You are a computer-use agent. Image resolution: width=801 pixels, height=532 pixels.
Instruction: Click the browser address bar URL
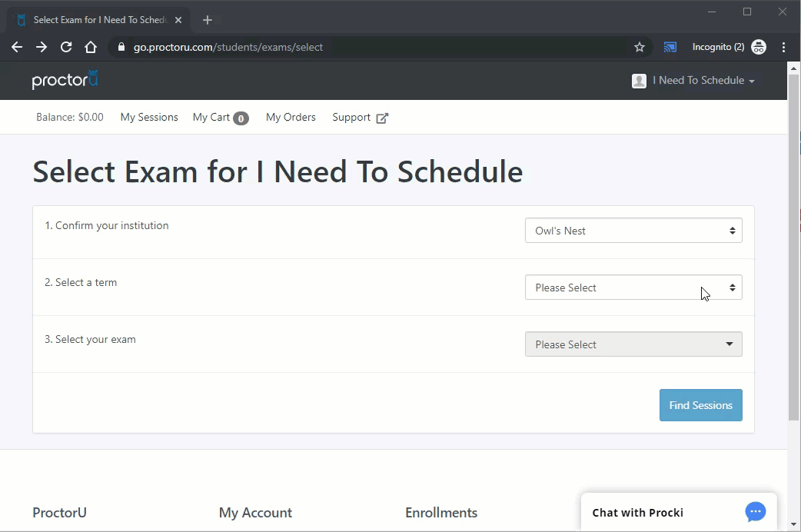pos(228,47)
